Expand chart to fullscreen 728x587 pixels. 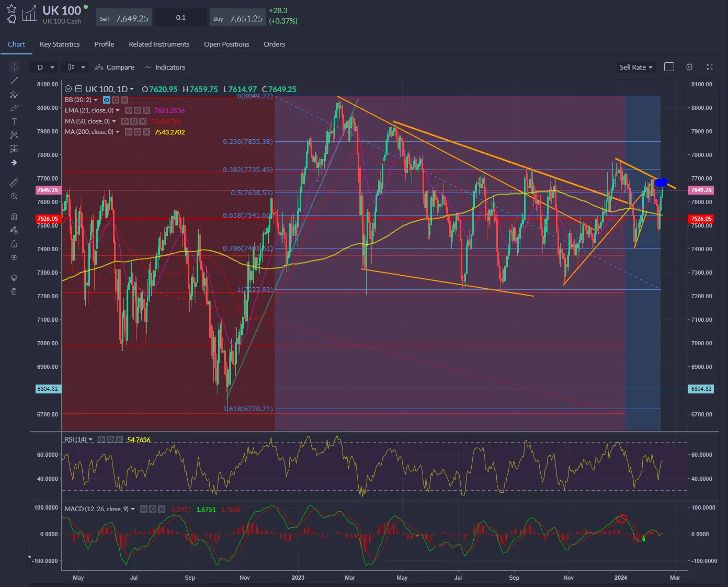click(710, 67)
